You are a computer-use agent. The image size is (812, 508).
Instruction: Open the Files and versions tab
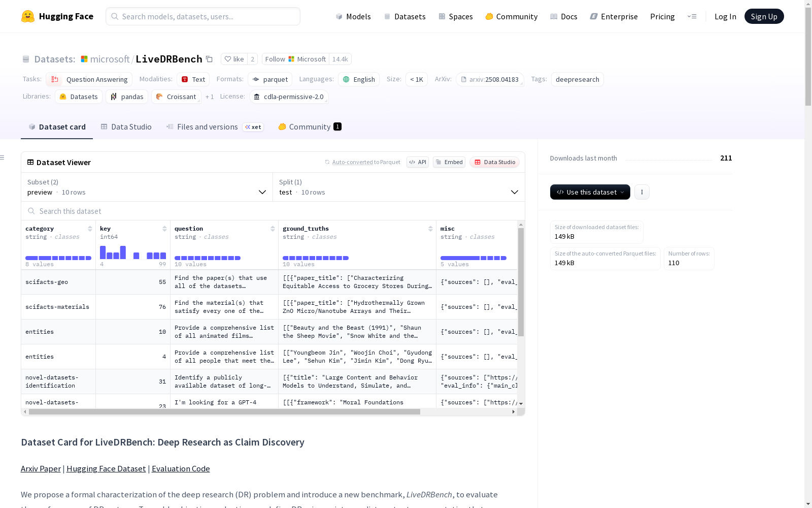pyautogui.click(x=215, y=127)
